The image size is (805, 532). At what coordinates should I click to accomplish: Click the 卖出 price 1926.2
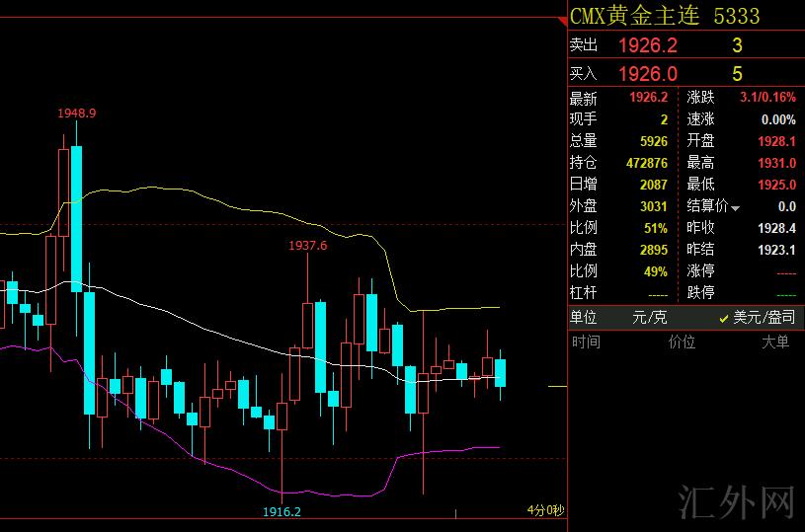pos(647,45)
